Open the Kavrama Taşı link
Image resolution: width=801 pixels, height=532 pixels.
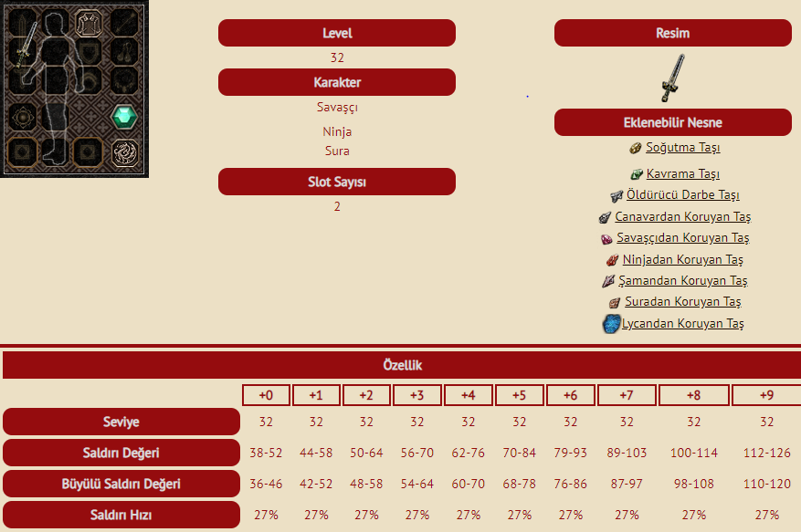pos(682,174)
